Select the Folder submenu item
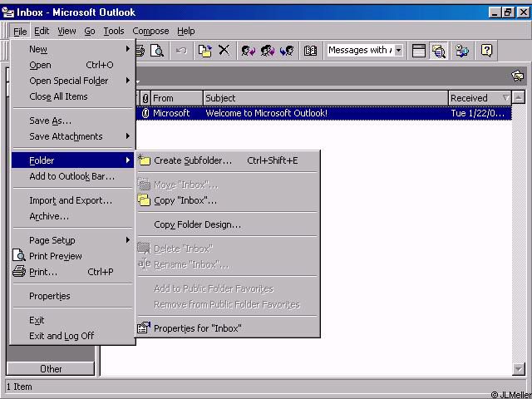This screenshot has width=532, height=399. [x=72, y=160]
